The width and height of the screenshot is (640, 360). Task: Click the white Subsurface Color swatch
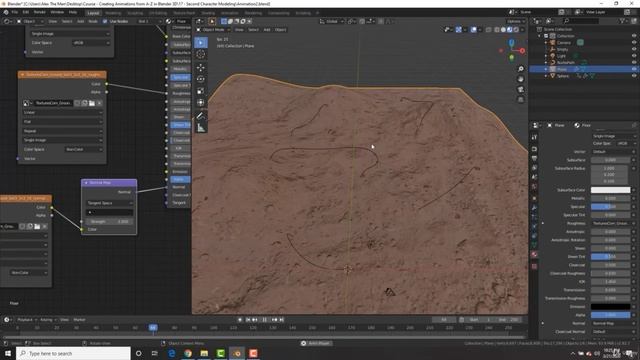(x=610, y=190)
